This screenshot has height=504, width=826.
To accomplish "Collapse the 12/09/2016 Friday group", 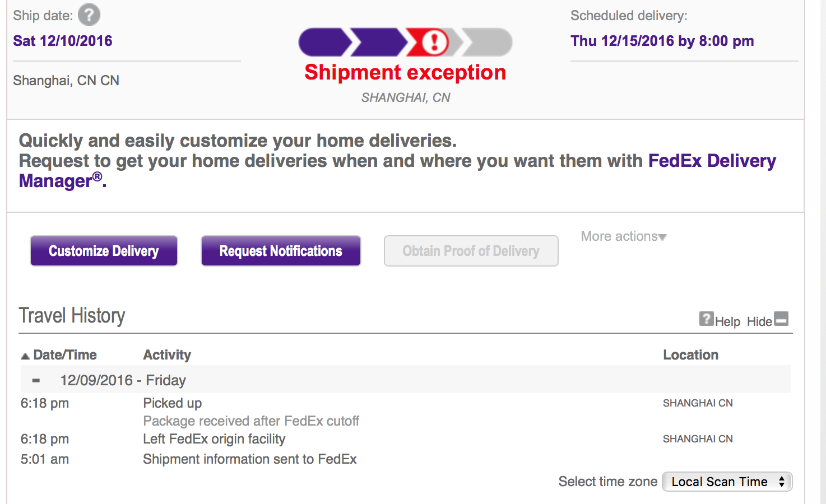I will (36, 381).
